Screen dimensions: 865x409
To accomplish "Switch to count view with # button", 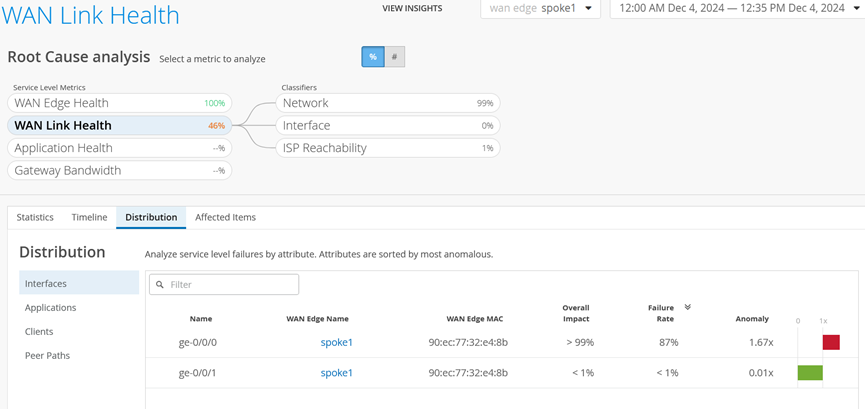I will 394,57.
